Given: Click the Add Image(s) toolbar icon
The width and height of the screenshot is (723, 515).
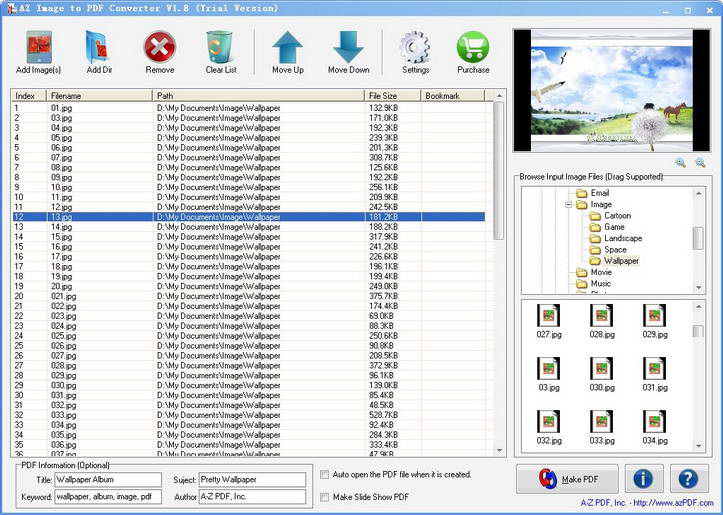Looking at the screenshot, I should [39, 47].
